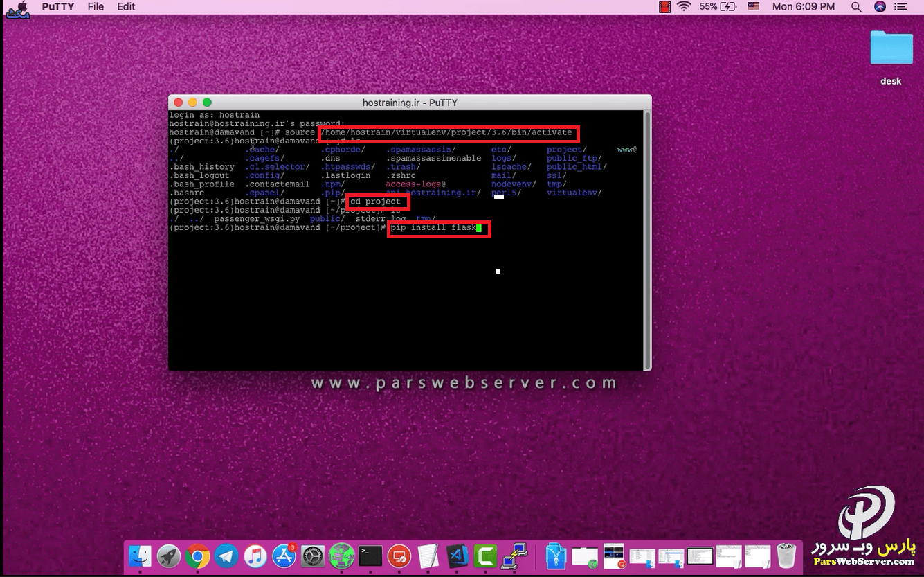Open Notification Center list icon
924x577 pixels.
pos(900,7)
